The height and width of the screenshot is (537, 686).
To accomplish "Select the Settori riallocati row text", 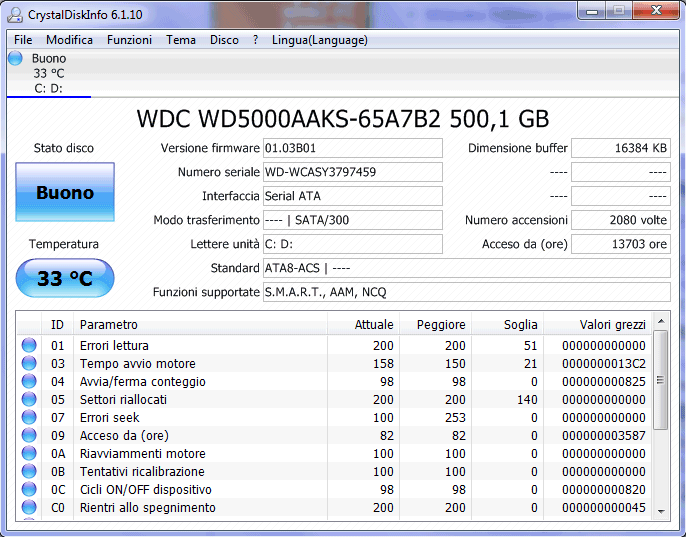I will [123, 399].
